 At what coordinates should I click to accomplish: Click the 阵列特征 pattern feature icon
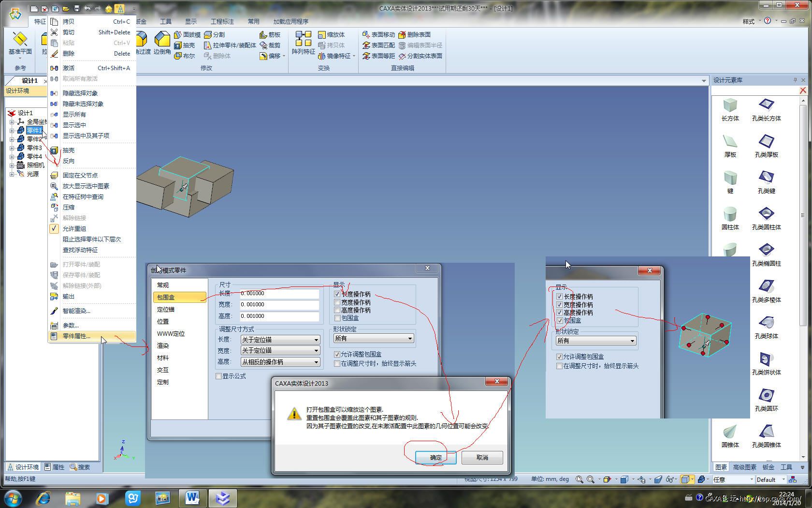303,39
